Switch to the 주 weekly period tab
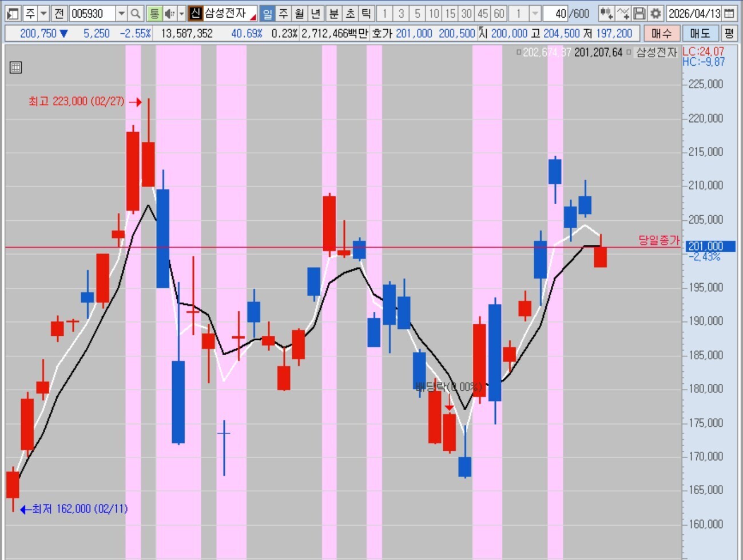 coord(284,13)
